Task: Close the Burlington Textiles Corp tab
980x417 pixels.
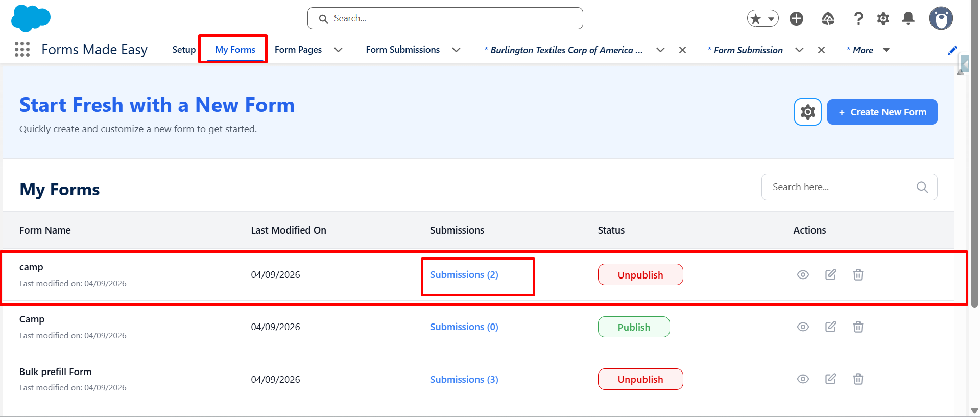Action: point(682,50)
